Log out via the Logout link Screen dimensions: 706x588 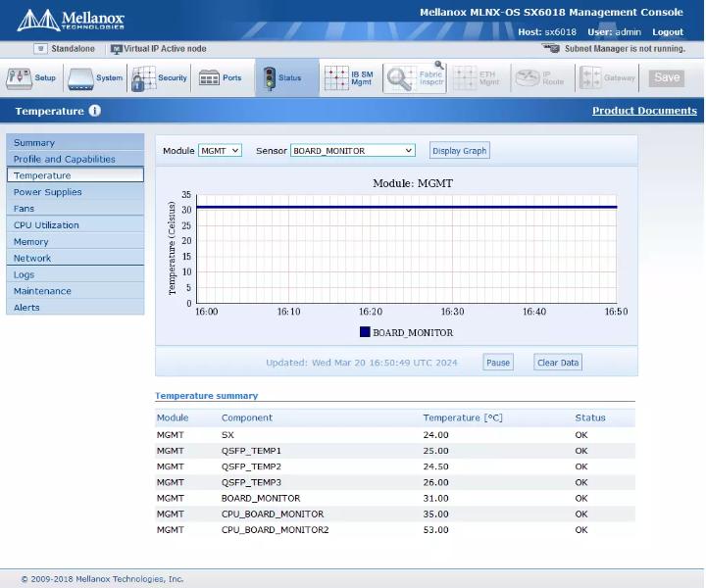[x=668, y=32]
